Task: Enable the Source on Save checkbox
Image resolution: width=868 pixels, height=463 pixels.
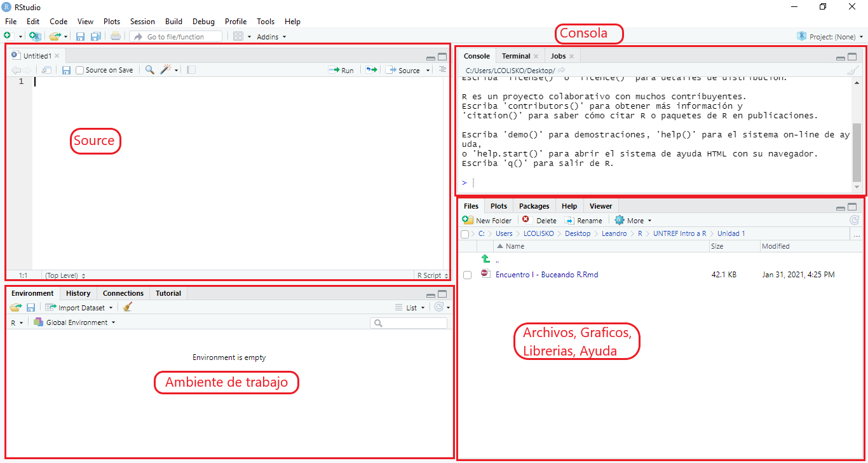Action: coord(79,70)
